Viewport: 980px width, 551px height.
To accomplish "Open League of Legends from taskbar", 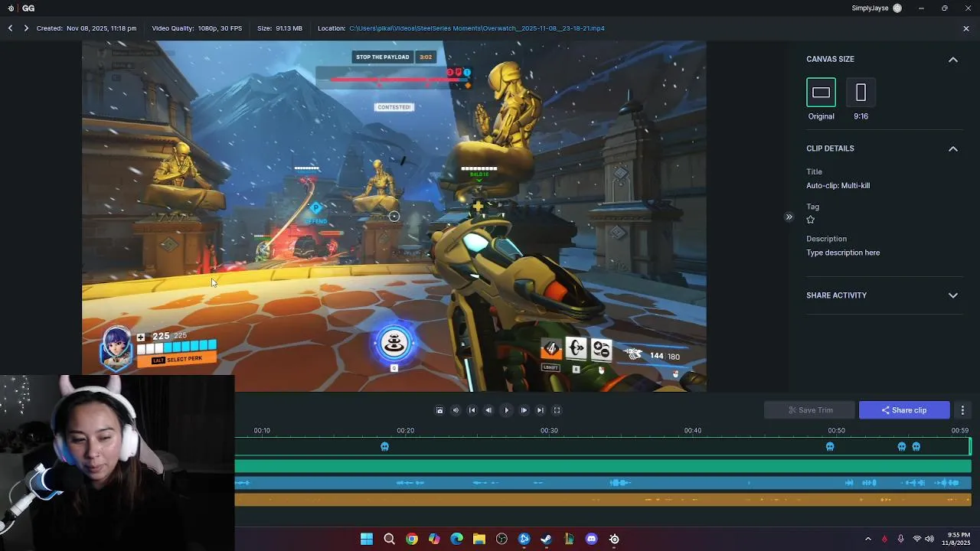I will tap(569, 539).
